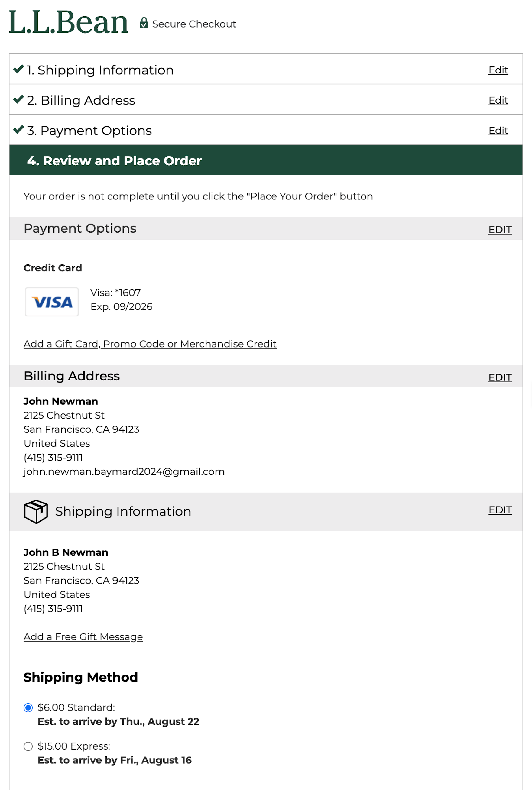This screenshot has width=532, height=790.
Task: Edit step 1 Shipping Information
Action: 498,70
